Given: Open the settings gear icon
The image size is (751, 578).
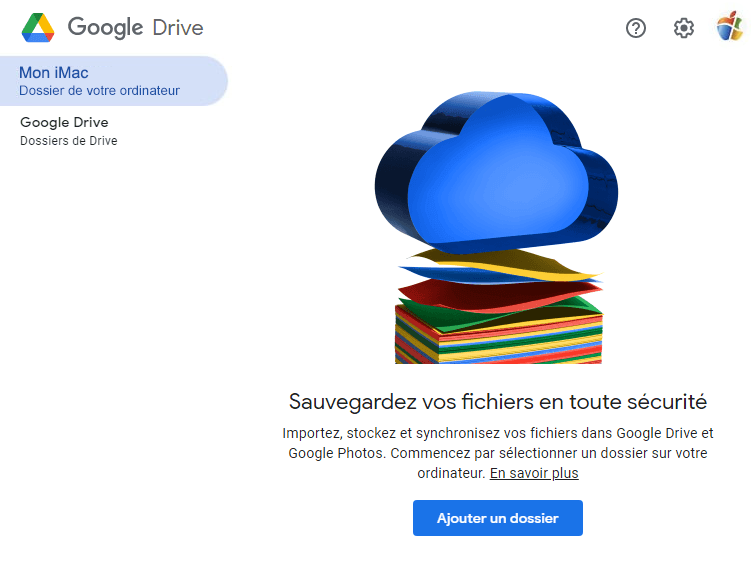Looking at the screenshot, I should click(684, 28).
